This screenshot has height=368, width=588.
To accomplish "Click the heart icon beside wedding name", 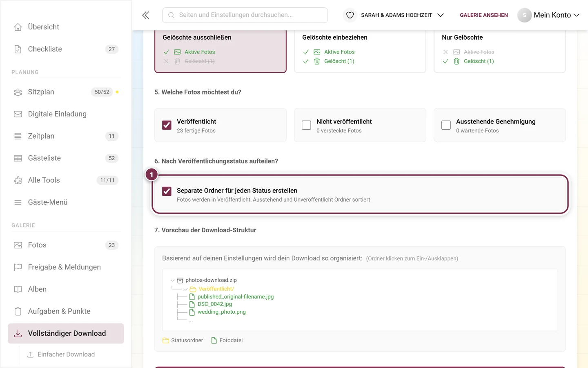I will [350, 15].
